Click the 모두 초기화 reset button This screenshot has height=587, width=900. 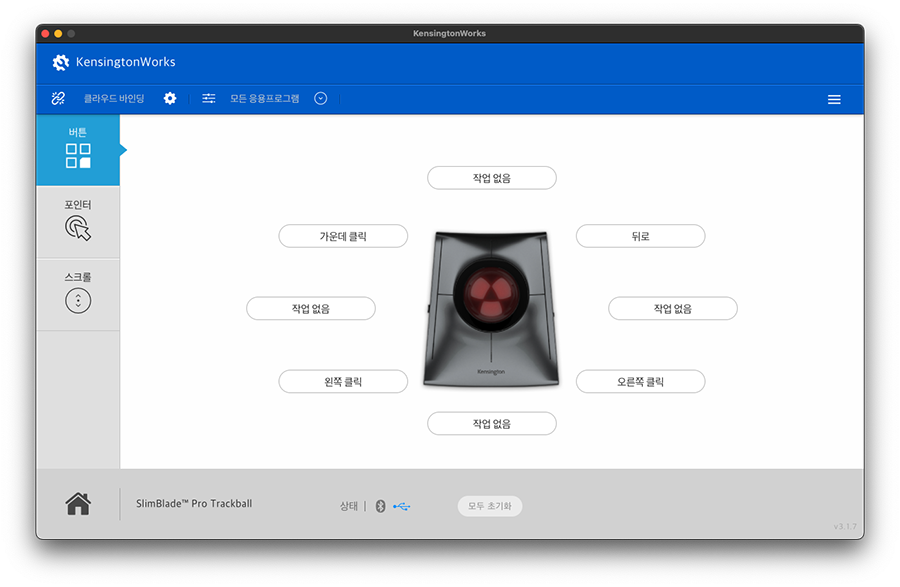click(x=490, y=506)
